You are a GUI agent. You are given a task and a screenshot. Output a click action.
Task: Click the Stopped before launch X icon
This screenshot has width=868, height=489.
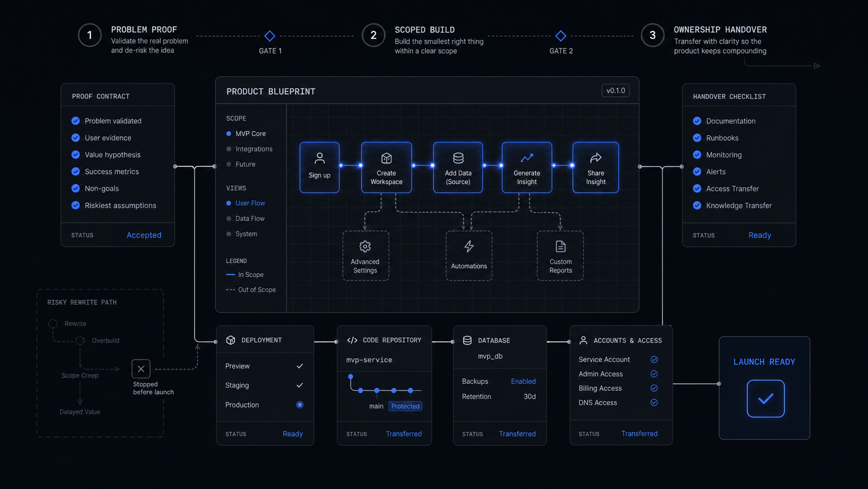[x=141, y=369]
